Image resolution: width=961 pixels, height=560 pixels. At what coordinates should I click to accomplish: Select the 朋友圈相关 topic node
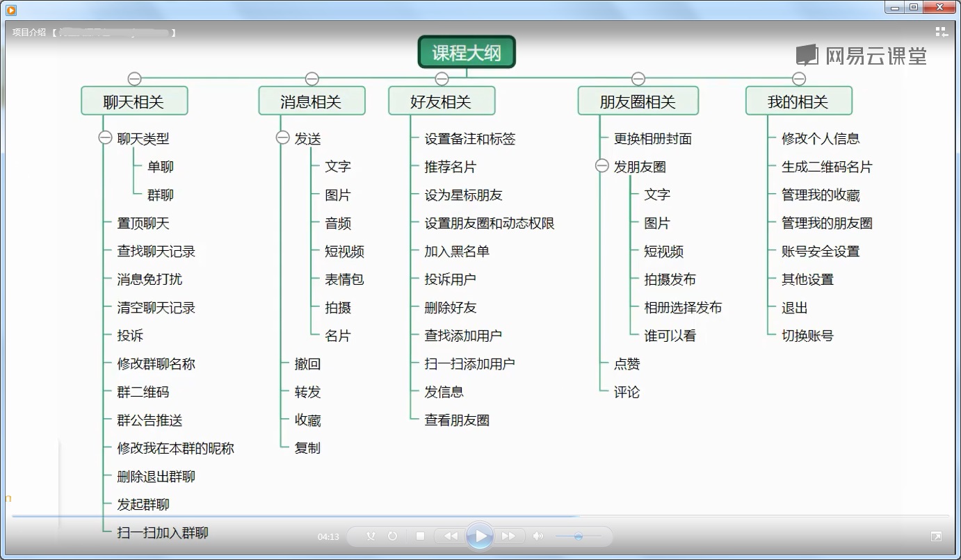(638, 101)
